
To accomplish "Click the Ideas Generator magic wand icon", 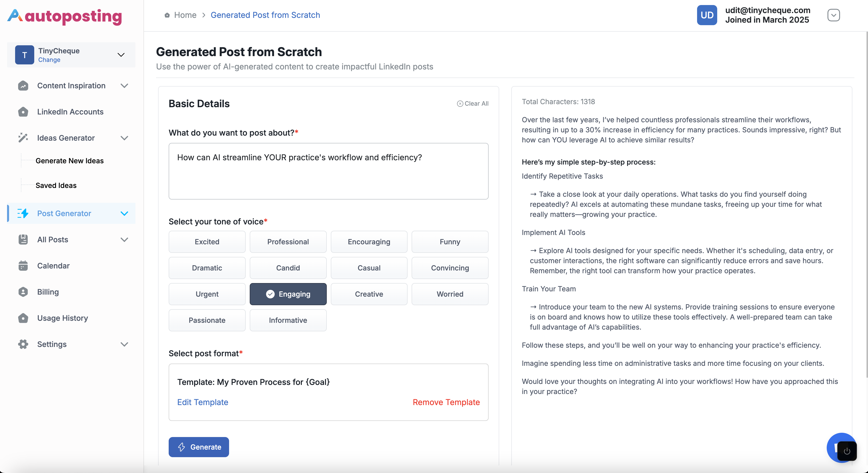I will coord(23,138).
